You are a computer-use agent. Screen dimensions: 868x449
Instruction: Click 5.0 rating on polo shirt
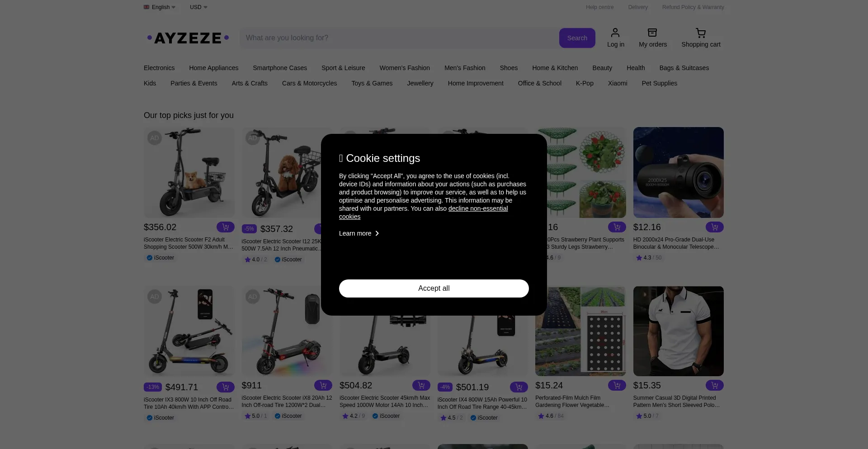point(647,416)
